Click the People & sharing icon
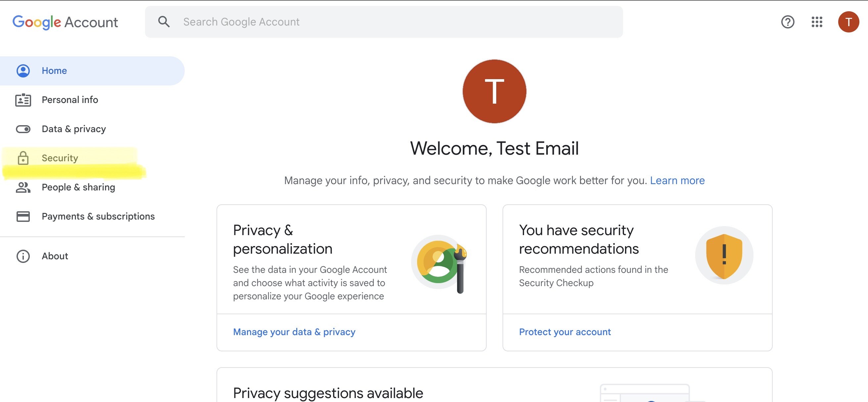 click(x=23, y=187)
